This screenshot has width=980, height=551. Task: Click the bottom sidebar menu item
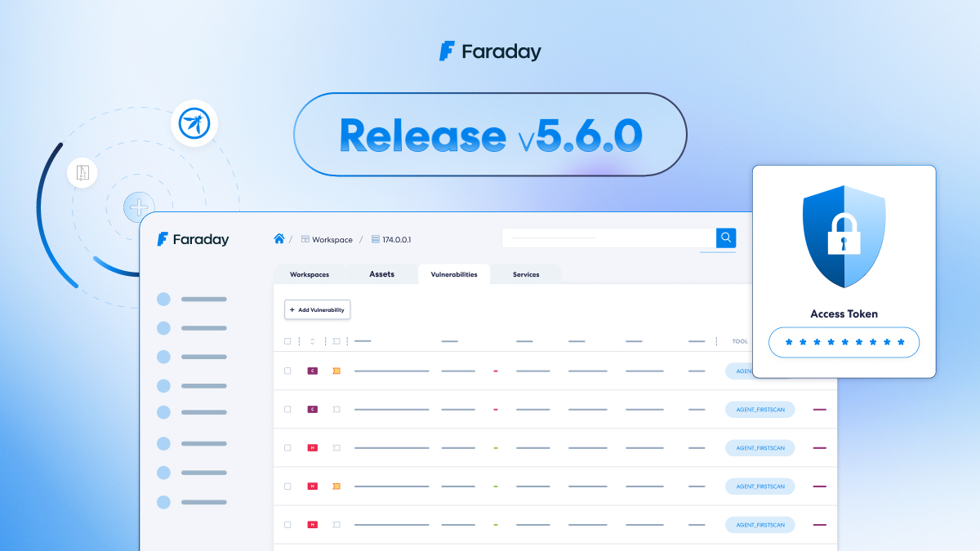tap(192, 502)
